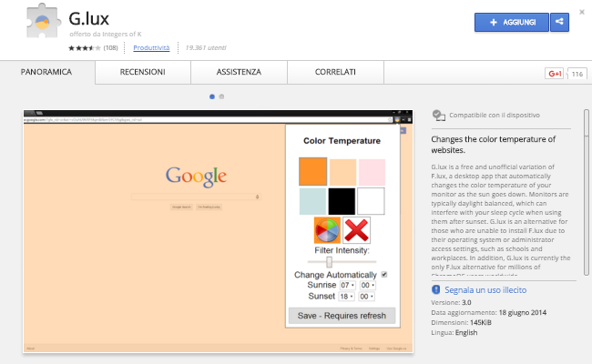Click the 'offerto da Integers of K' text

[106, 34]
